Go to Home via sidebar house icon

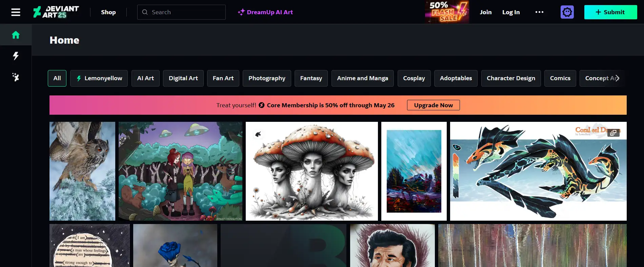[x=16, y=35]
